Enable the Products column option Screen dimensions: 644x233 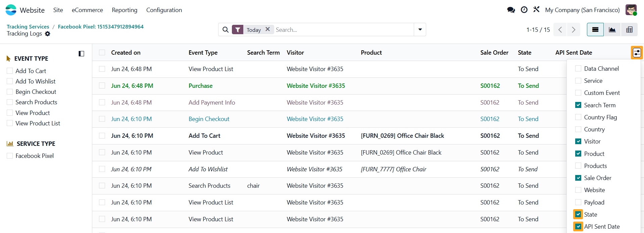pos(578,166)
